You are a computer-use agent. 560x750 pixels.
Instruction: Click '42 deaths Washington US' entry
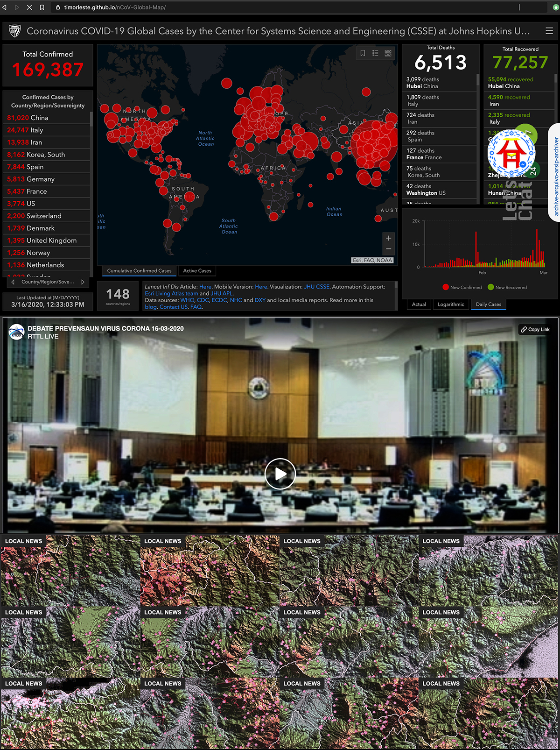tap(440, 190)
